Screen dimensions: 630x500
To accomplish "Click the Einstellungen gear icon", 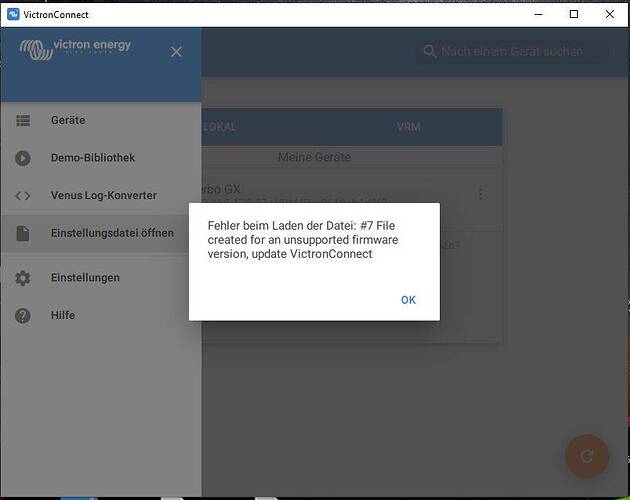I will (x=23, y=278).
